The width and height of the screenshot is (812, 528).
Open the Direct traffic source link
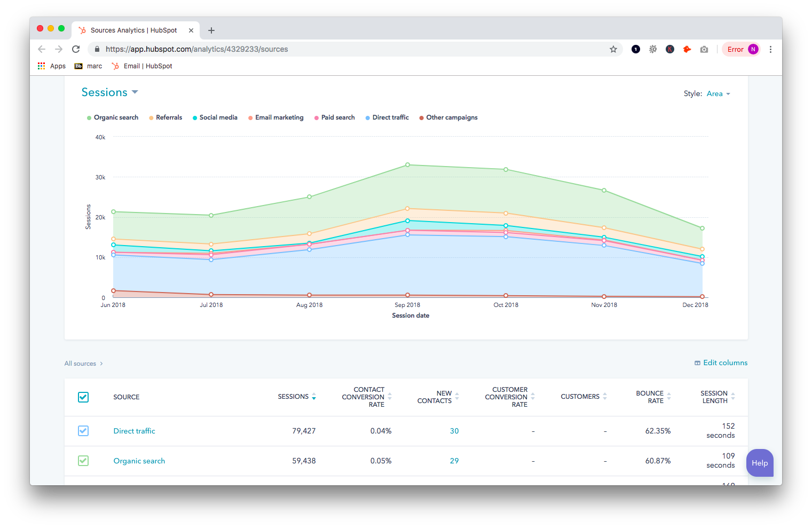point(134,431)
